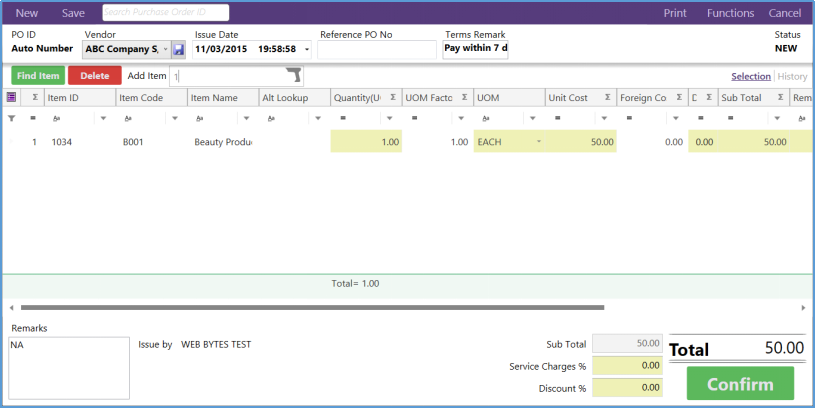The height and width of the screenshot is (408, 815).
Task: Click the red Delete button
Action: point(95,75)
